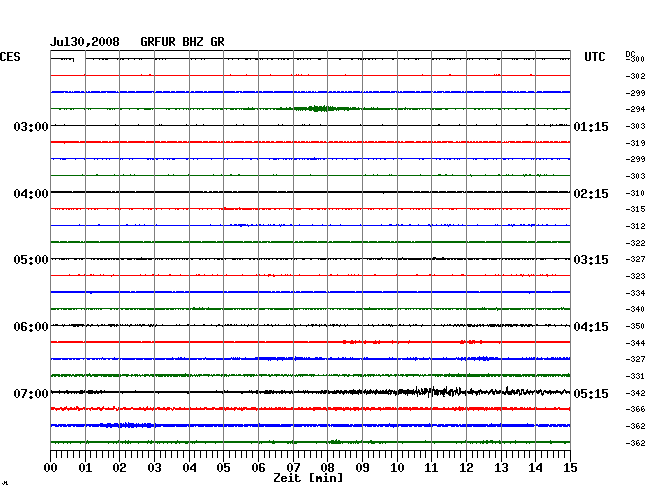The image size is (650, 494).
Task: Click the "15" minute axis label
Action: coord(570,468)
